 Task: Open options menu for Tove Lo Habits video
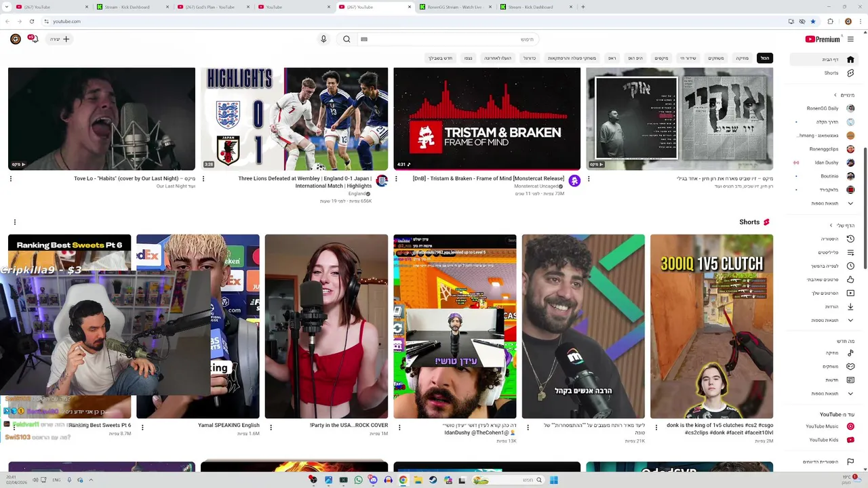pyautogui.click(x=11, y=179)
